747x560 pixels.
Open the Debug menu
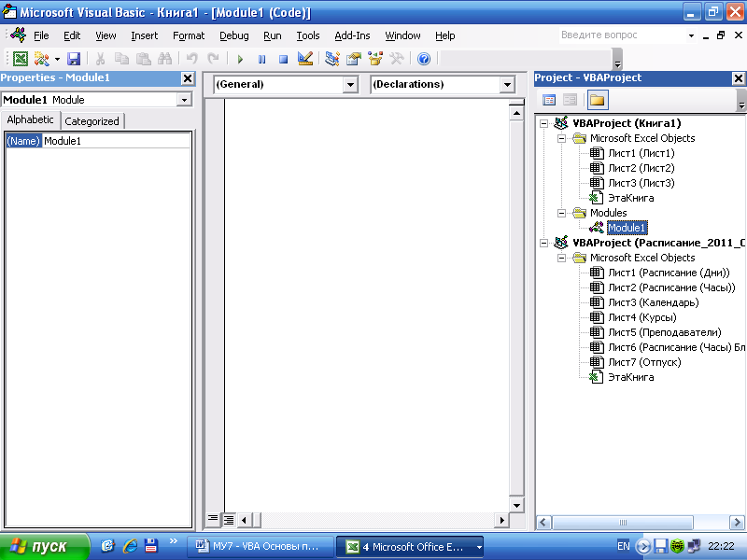click(x=234, y=35)
